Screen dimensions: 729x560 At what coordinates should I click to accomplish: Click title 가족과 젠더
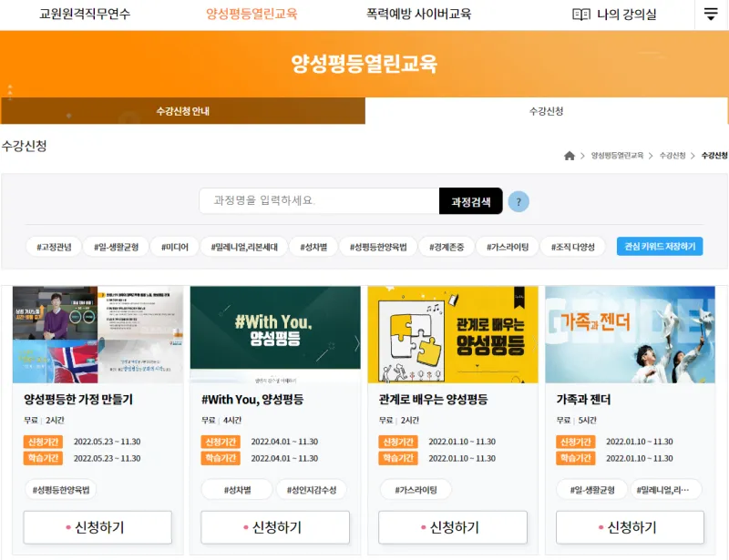583,399
